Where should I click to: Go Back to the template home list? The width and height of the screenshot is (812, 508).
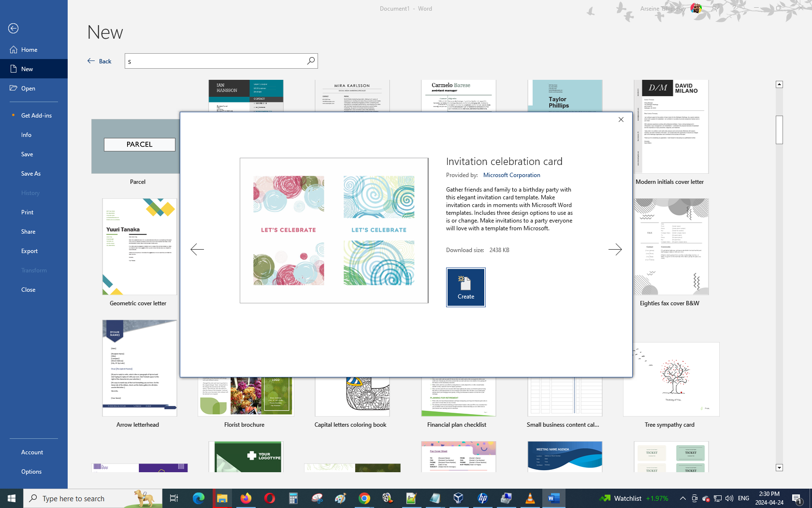(x=100, y=61)
